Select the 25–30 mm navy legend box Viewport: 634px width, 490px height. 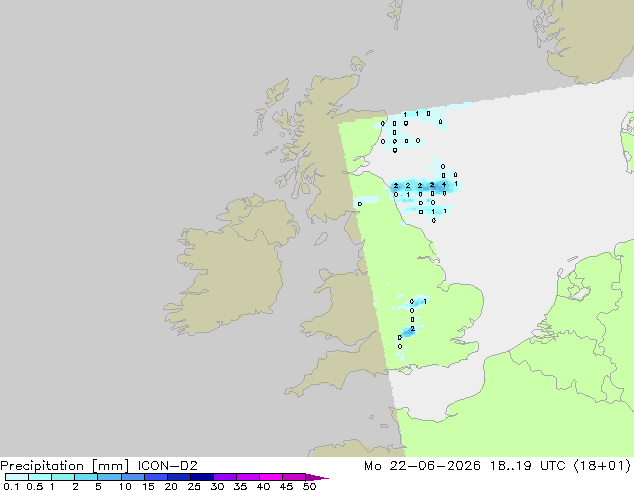(201, 477)
